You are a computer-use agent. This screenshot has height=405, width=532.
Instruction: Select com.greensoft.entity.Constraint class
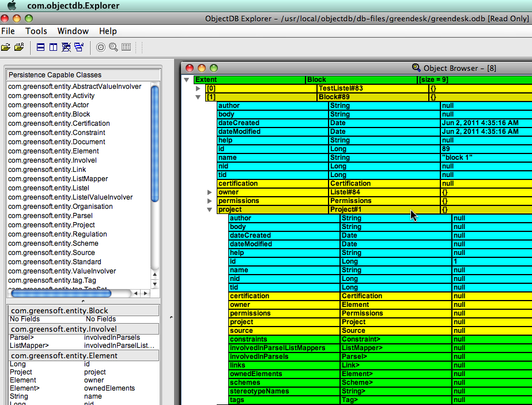pos(56,132)
